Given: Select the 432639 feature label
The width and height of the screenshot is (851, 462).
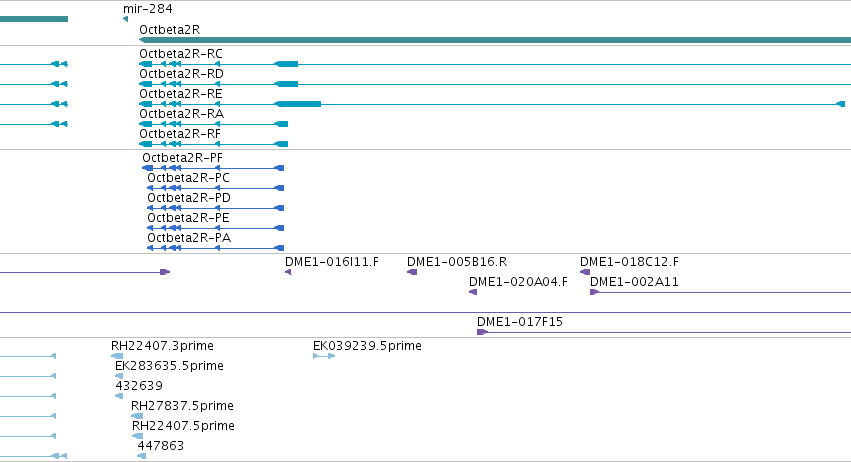Looking at the screenshot, I should [139, 387].
